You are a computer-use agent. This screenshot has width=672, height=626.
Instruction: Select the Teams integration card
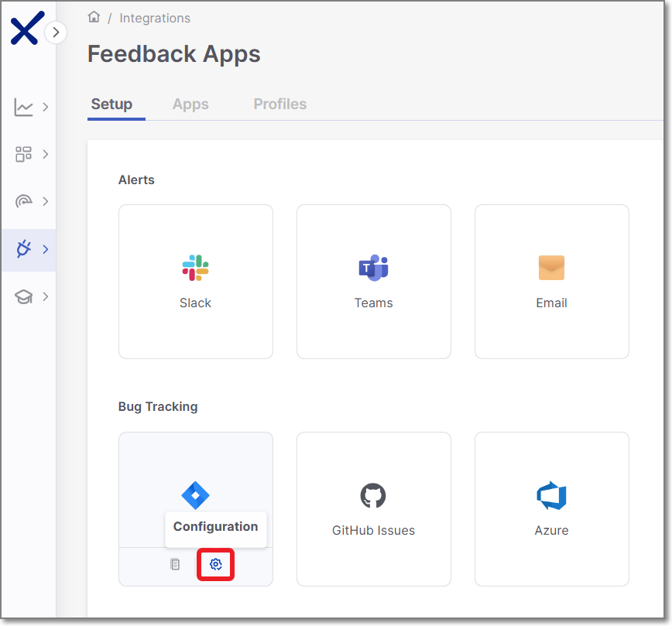coord(374,281)
